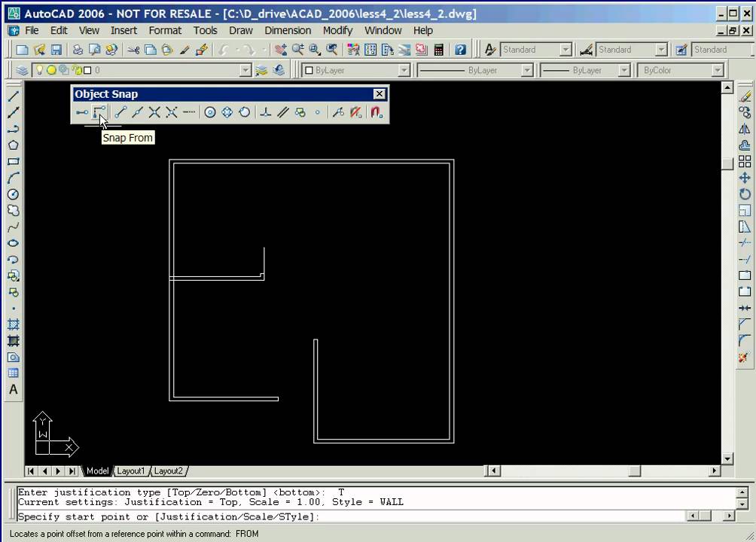
Task: Open the QuickCalc calculator
Action: click(x=438, y=50)
